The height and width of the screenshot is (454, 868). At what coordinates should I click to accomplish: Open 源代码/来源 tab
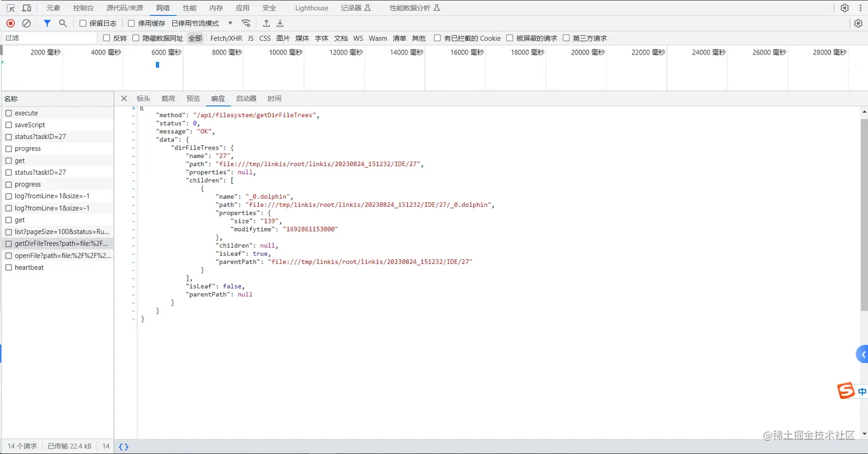pos(125,8)
